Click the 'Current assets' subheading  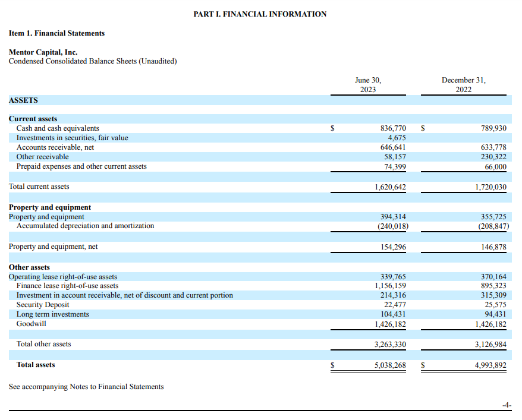[x=33, y=119]
